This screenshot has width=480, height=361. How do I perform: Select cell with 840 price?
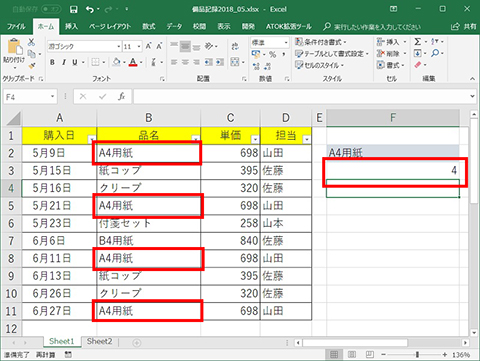click(230, 241)
